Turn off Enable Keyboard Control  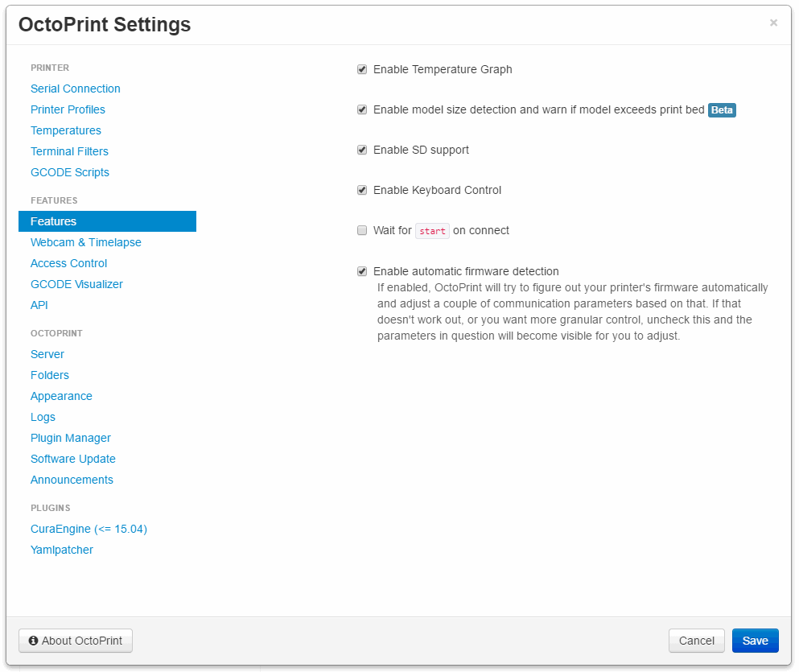[362, 190]
